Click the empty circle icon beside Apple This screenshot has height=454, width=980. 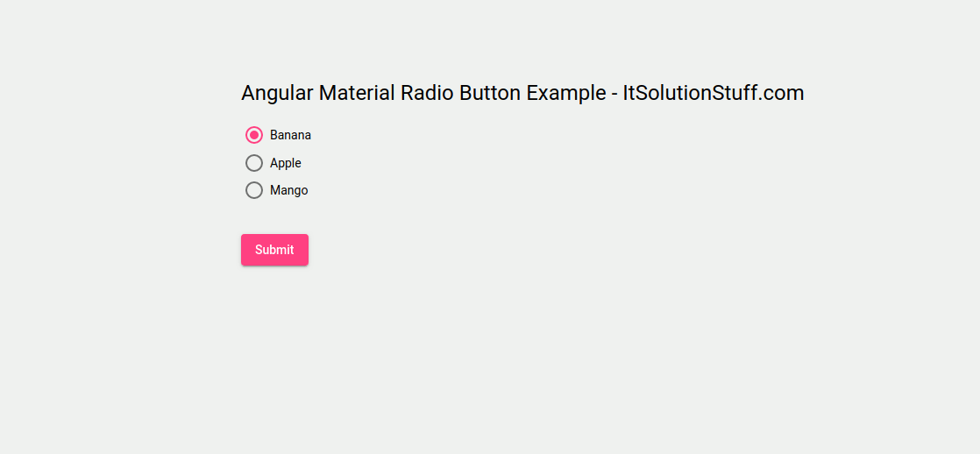click(x=254, y=163)
